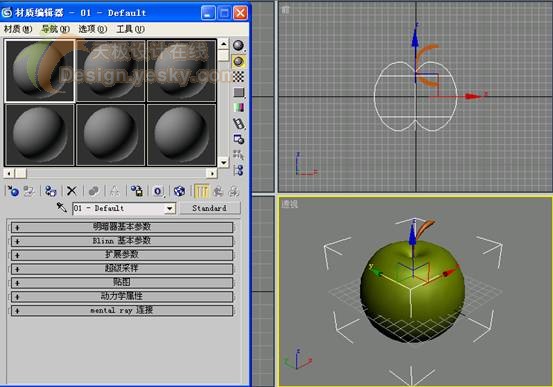Close the Material Editor window
This screenshot has width=553, height=387.
pos(241,13)
